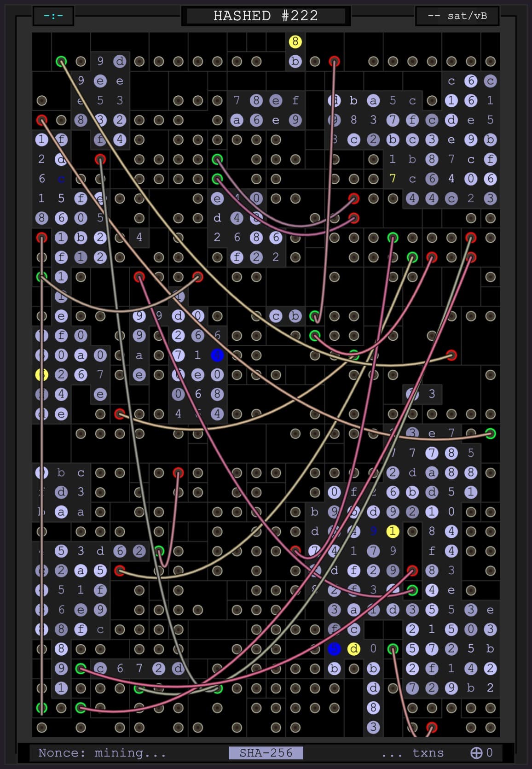Expand the cyan -:- timer box
Image resolution: width=532 pixels, height=769 pixels.
click(x=53, y=16)
